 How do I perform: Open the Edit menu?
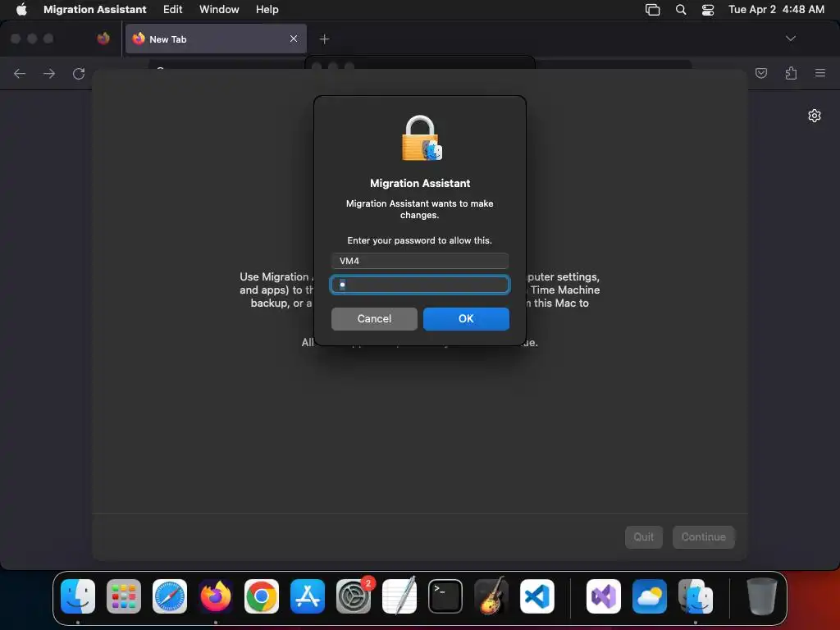(172, 9)
